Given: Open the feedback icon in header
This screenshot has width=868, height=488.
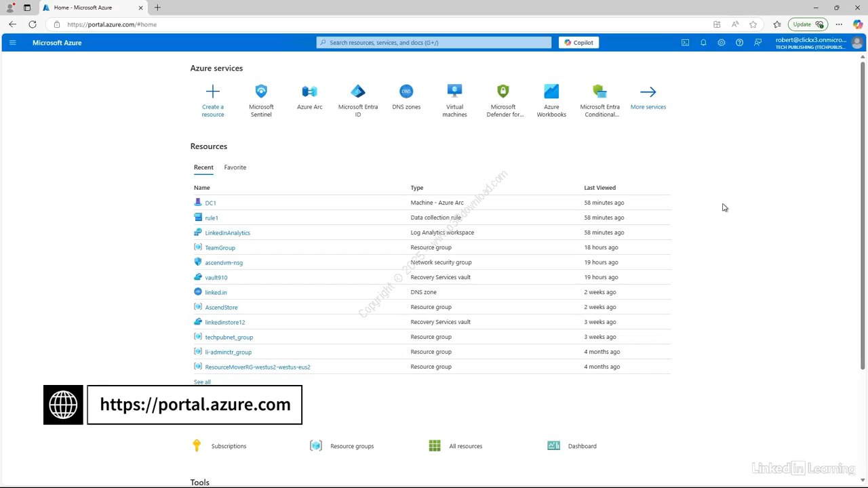Looking at the screenshot, I should pyautogui.click(x=757, y=43).
